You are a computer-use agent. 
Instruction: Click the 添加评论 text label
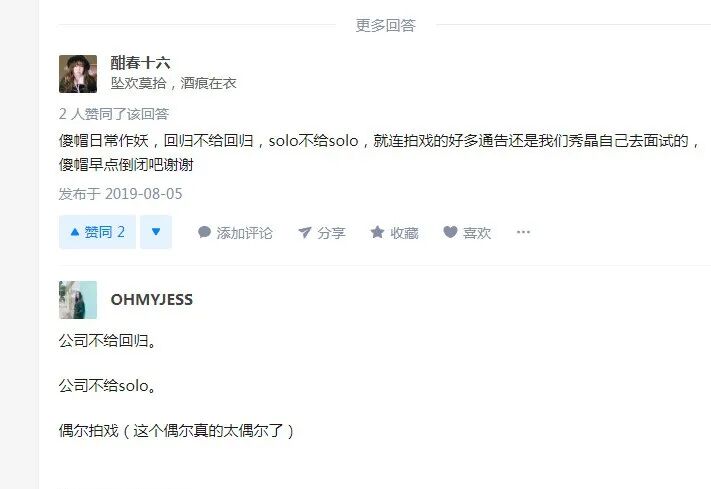[x=244, y=233]
